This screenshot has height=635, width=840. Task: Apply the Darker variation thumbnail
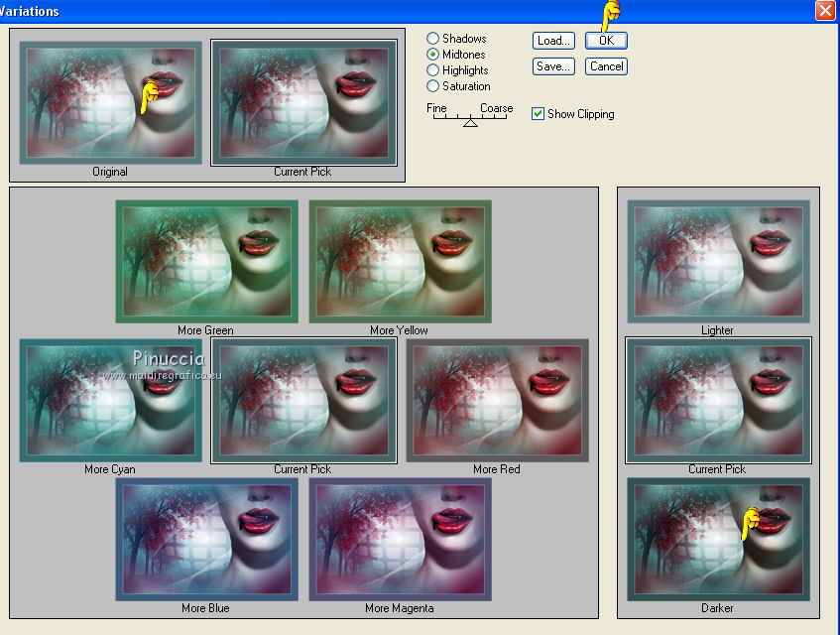pyautogui.click(x=718, y=539)
